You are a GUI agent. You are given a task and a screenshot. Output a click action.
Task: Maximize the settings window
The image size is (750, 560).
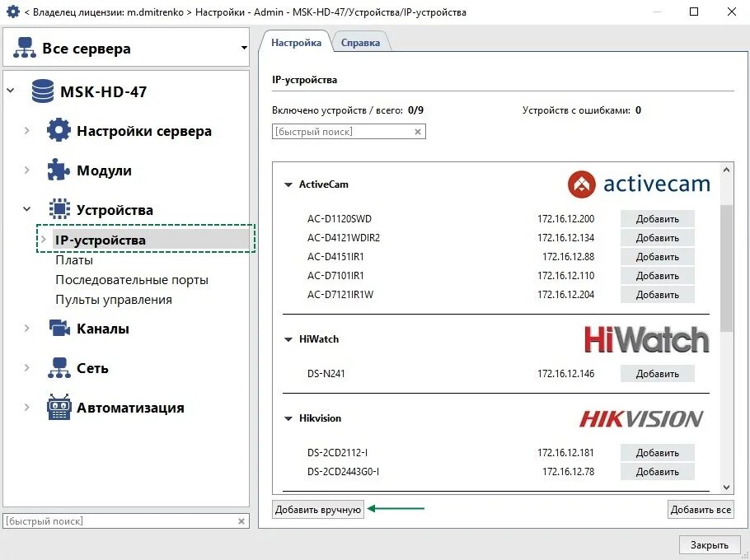click(x=694, y=12)
